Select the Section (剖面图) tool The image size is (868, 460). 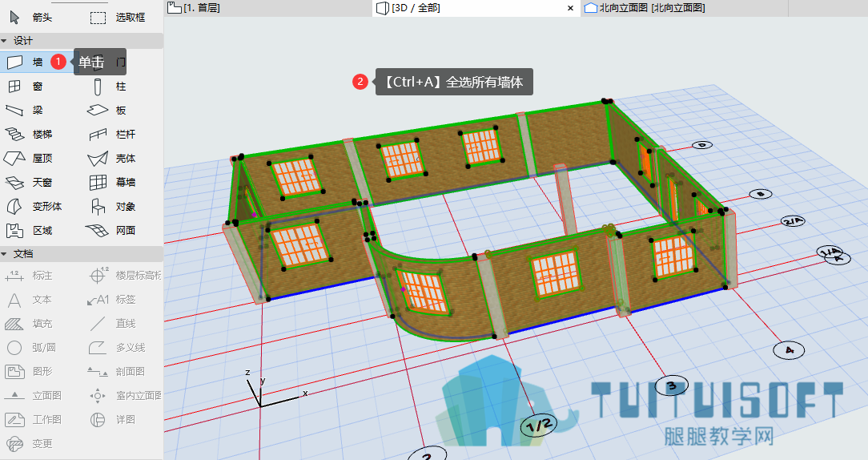click(116, 372)
